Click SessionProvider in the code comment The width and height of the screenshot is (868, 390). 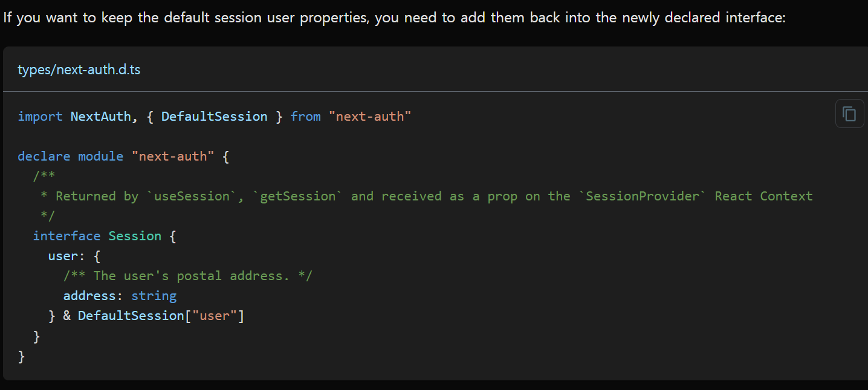(x=643, y=196)
